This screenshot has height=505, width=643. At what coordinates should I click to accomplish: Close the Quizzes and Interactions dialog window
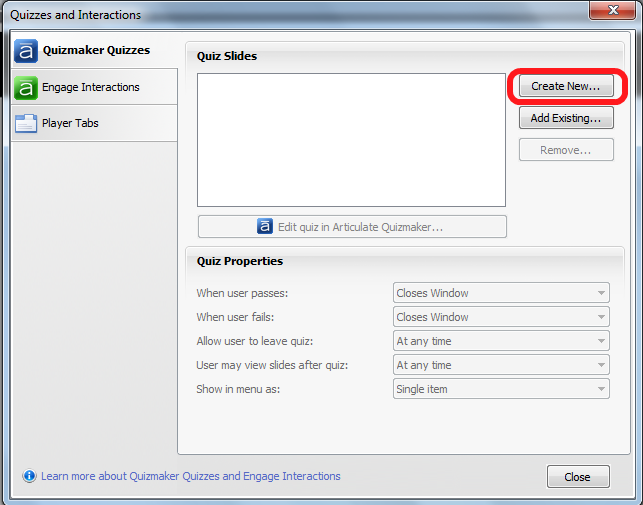[613, 10]
